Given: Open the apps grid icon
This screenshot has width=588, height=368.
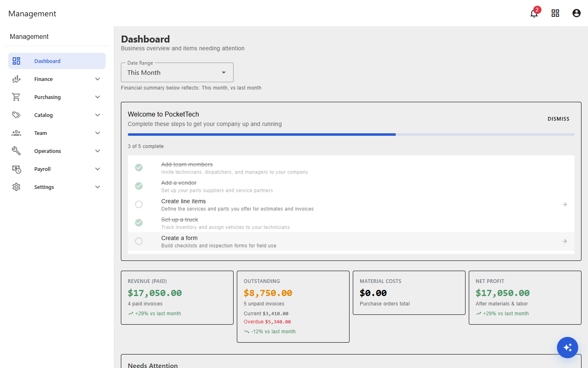Looking at the screenshot, I should pos(555,13).
